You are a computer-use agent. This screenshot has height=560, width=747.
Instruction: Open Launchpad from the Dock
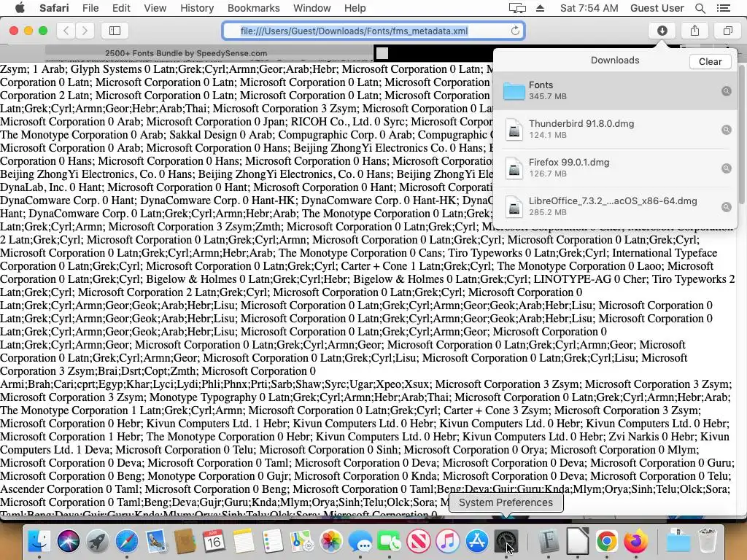(x=98, y=542)
